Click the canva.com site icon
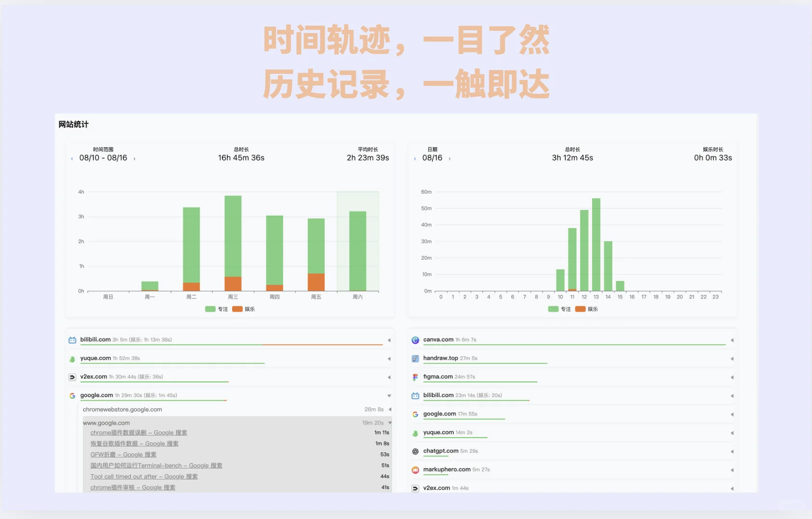Image resolution: width=812 pixels, height=519 pixels. click(415, 339)
